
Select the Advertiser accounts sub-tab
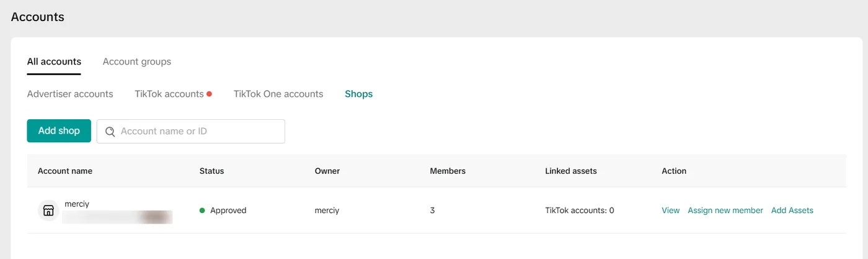[70, 94]
